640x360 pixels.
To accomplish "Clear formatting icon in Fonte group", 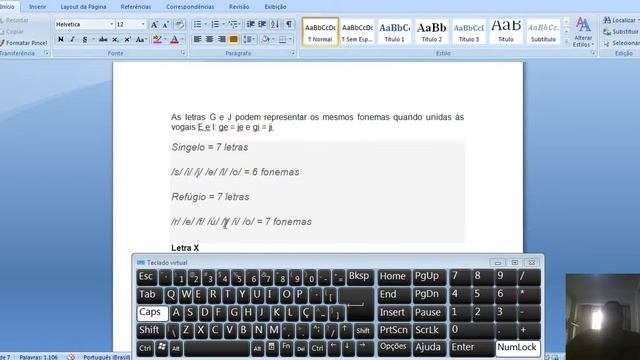I will click(179, 24).
